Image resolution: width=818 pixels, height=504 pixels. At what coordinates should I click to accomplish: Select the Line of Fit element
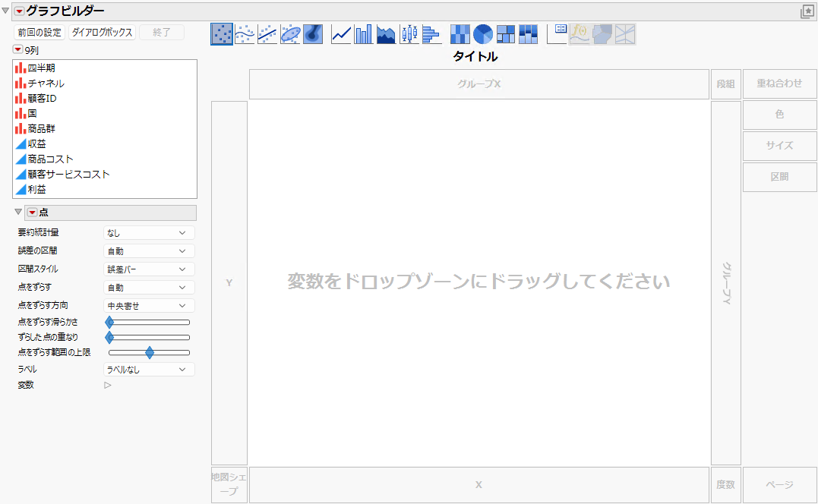[x=267, y=34]
